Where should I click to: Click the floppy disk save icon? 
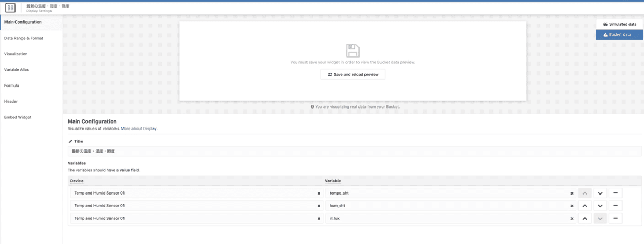point(353,51)
